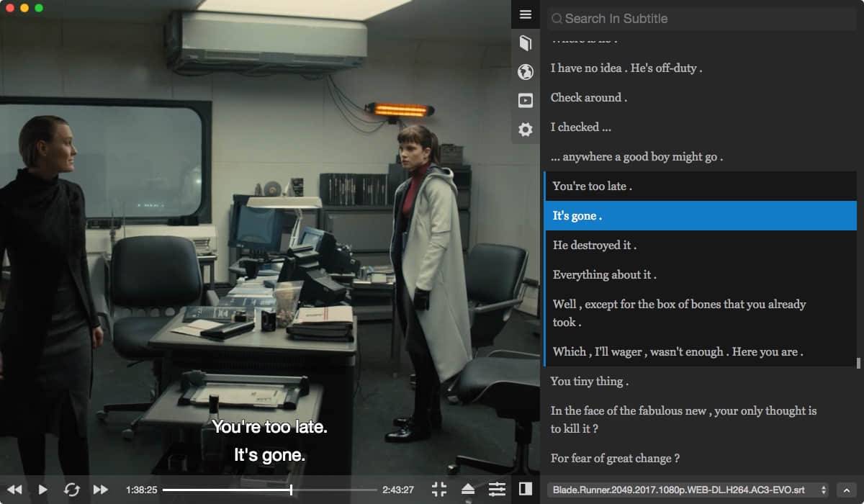864x504 pixels.
Task: Click the Search In Subtitle field
Action: pyautogui.click(x=702, y=19)
